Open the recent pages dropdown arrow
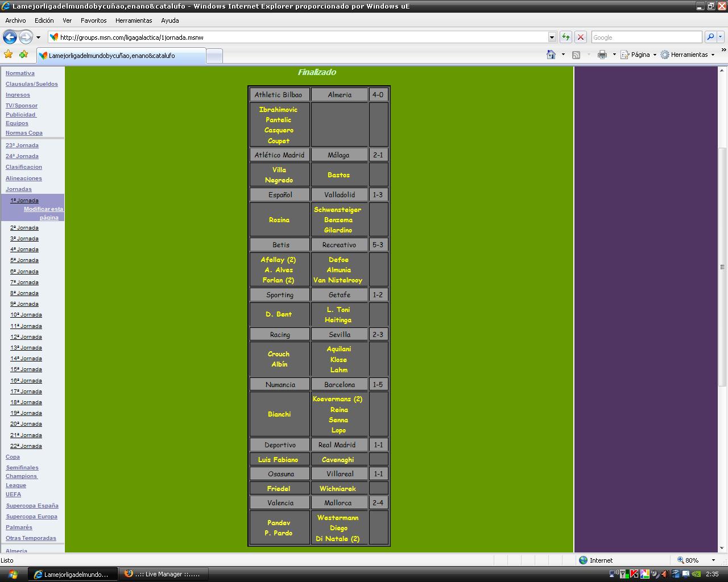This screenshot has width=728, height=582. coord(38,38)
